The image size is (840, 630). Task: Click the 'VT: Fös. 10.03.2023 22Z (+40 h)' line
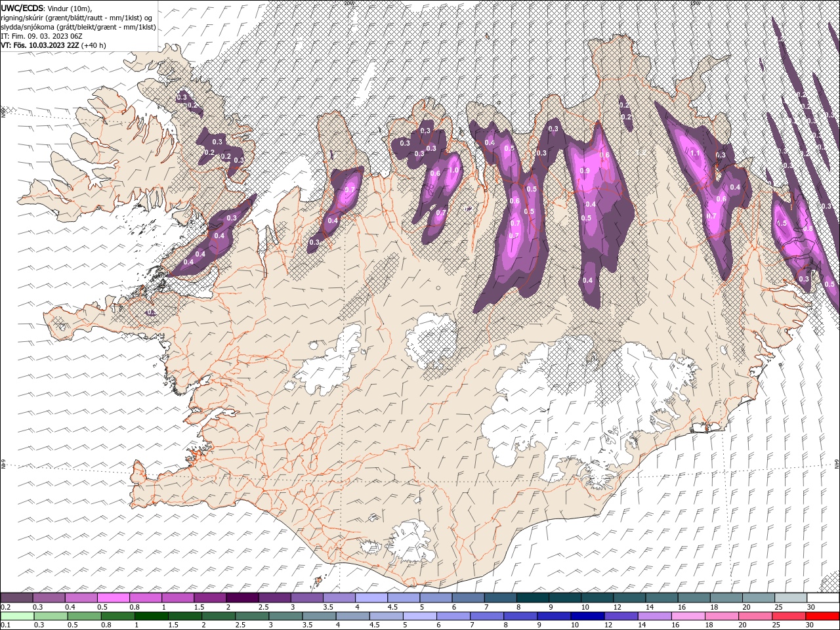tap(53, 45)
